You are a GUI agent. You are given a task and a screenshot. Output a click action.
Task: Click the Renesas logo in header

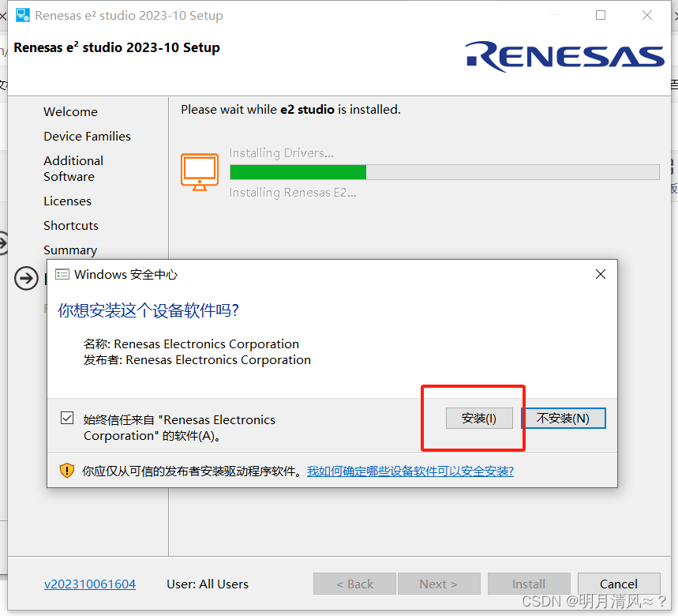click(564, 56)
